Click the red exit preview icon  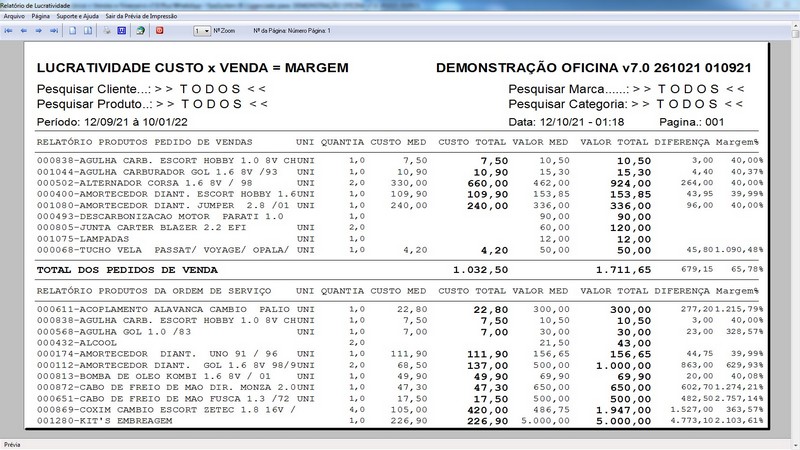159,31
